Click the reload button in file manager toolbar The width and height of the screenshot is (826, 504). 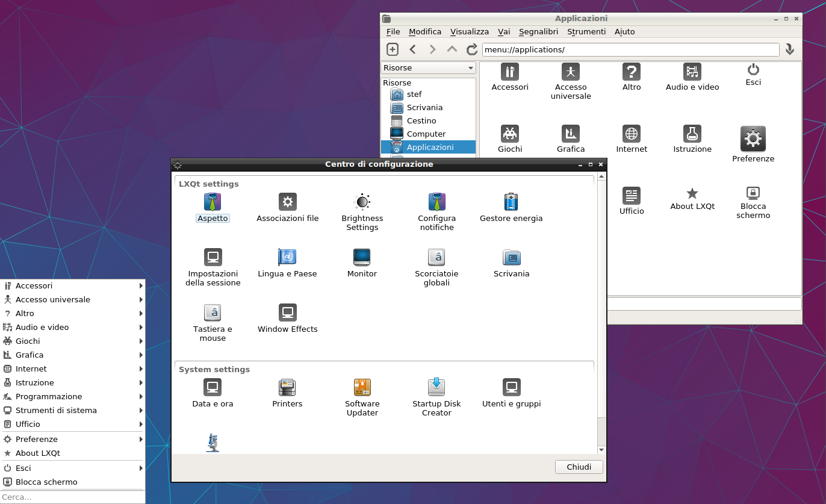472,49
